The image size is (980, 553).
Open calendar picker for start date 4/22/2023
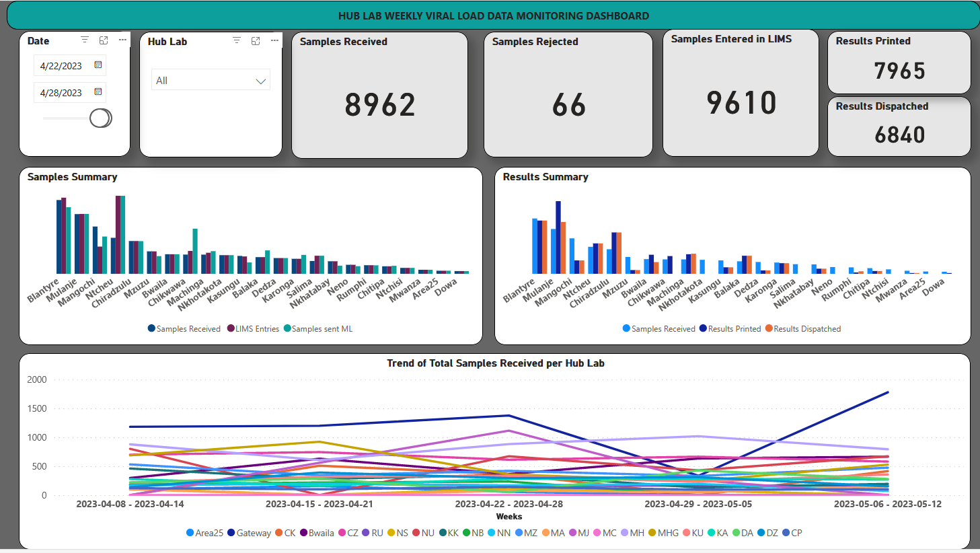(98, 65)
